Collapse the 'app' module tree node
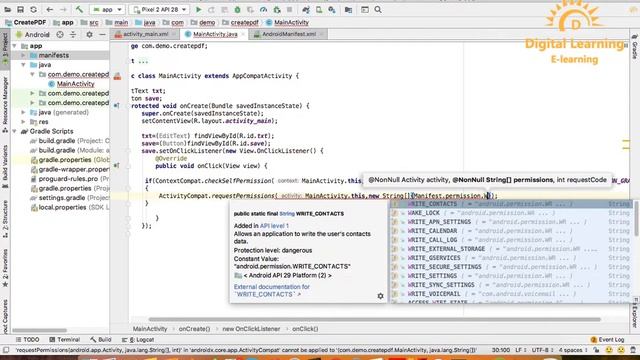640x360 pixels. click(15, 46)
